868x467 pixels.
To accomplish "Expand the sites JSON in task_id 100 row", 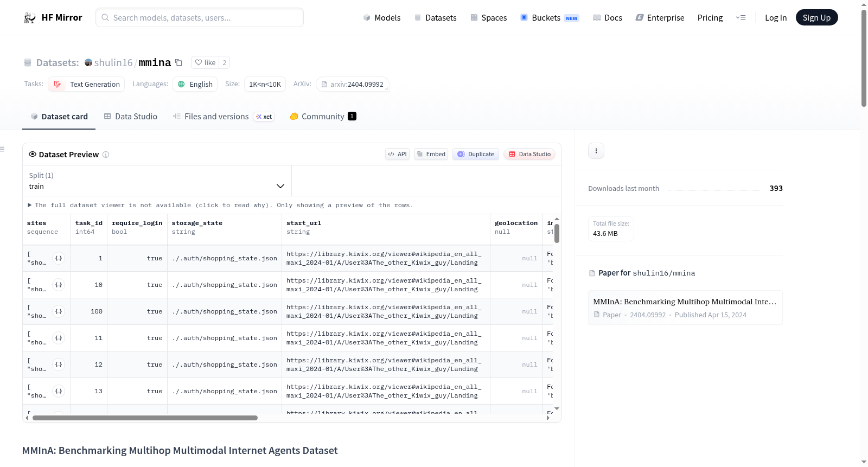I will (59, 311).
